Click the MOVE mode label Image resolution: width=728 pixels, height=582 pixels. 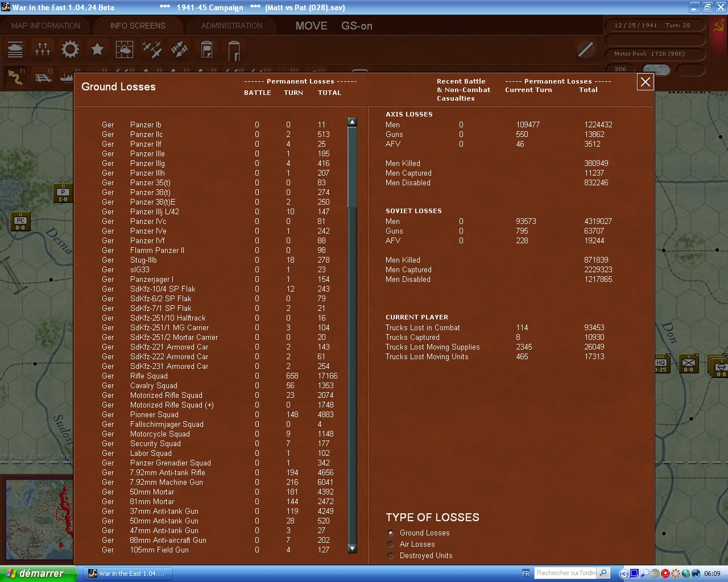tap(311, 26)
